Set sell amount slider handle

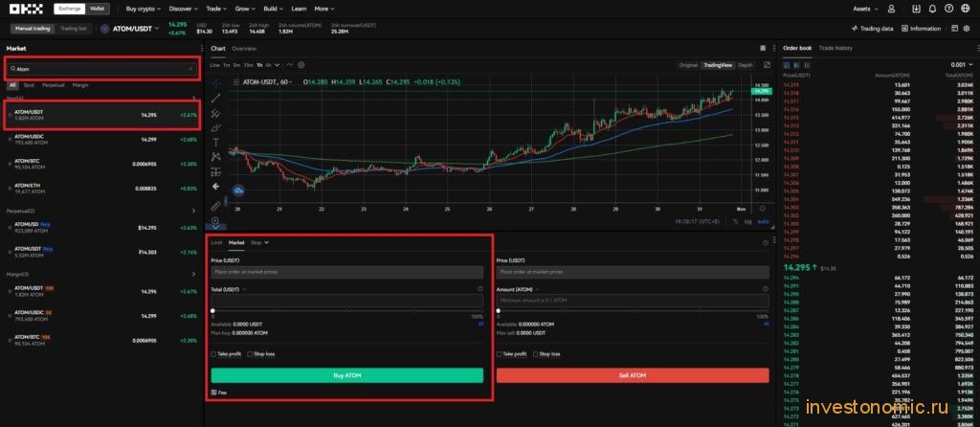click(499, 311)
